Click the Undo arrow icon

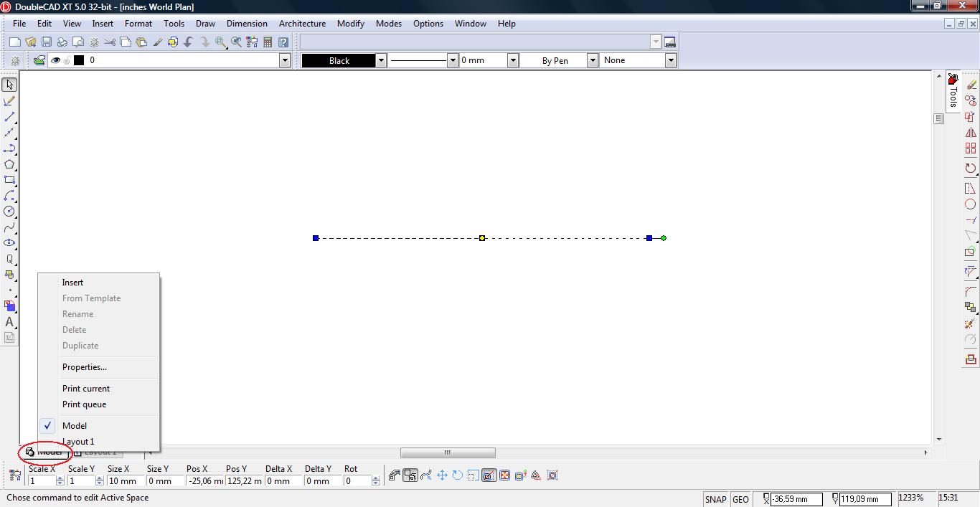coord(189,42)
